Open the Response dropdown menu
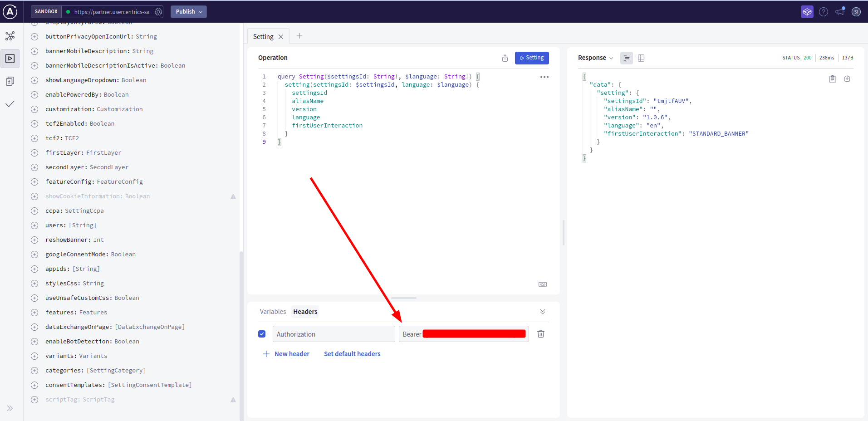Screen dimensions: 868x421 pyautogui.click(x=595, y=58)
